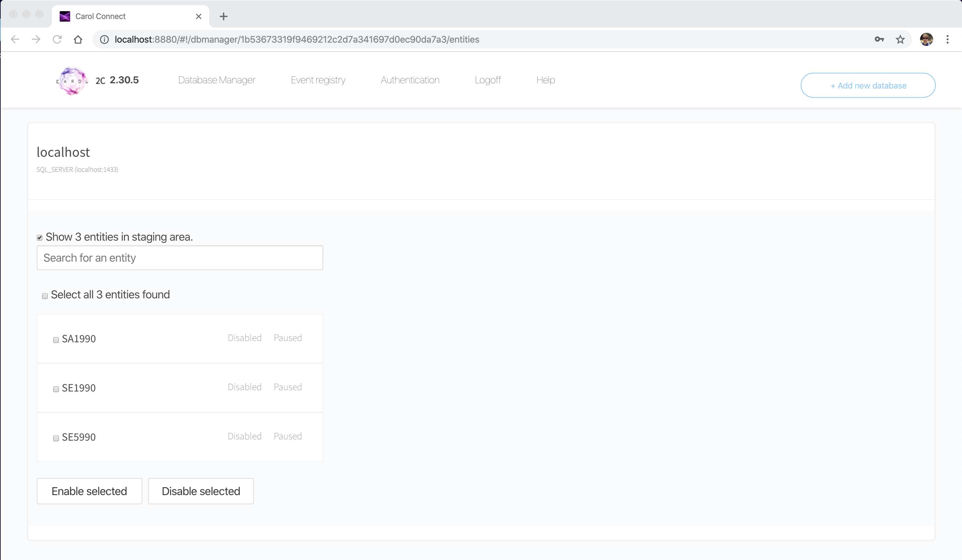Click the SE5990 entity name
This screenshot has height=560, width=962.
click(x=79, y=437)
